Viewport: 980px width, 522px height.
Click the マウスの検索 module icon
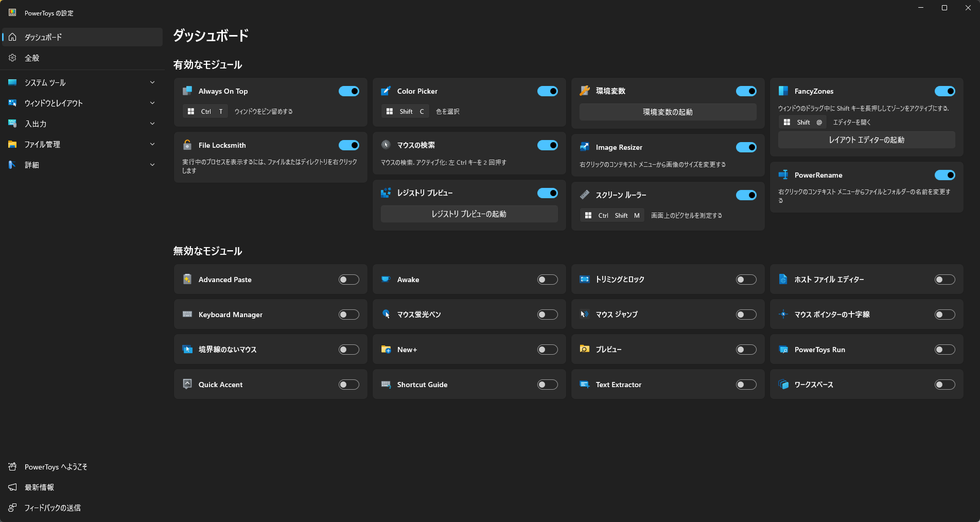pos(386,145)
